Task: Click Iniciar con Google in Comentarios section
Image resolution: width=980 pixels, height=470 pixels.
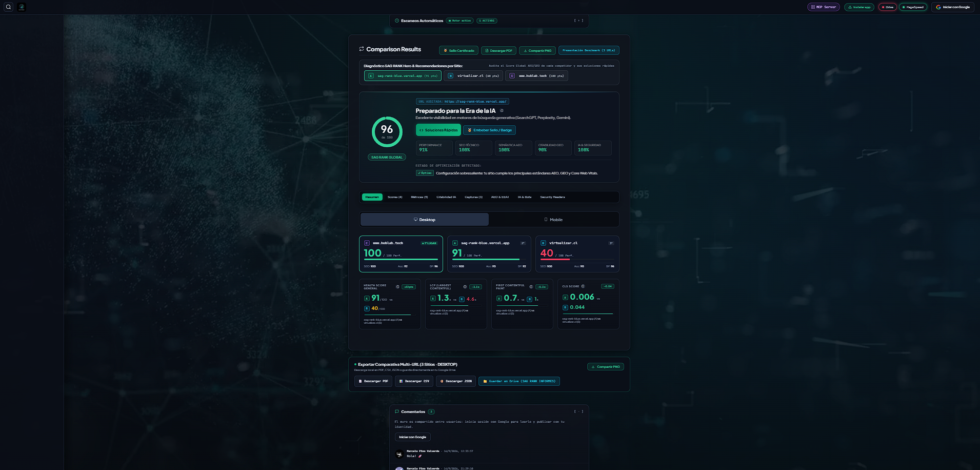Action: point(413,437)
